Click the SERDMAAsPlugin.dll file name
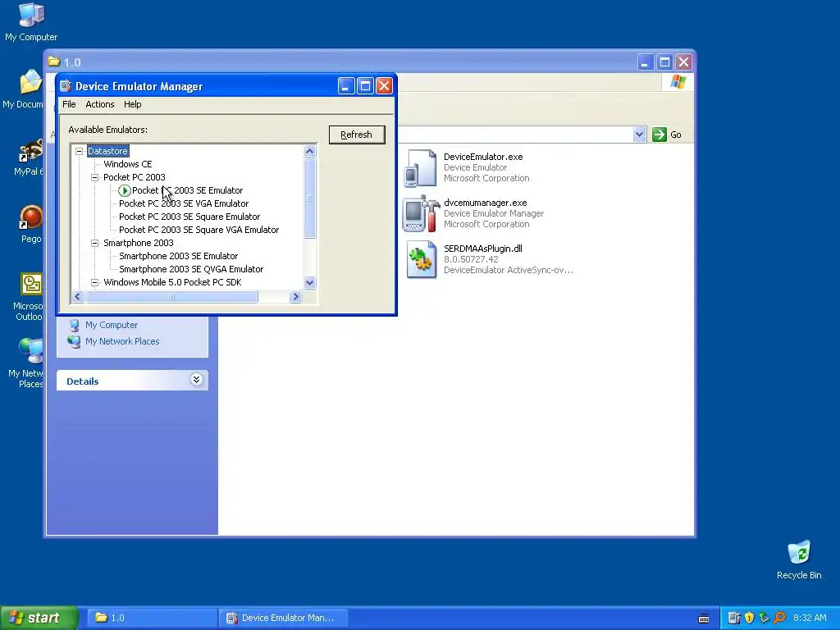The height and width of the screenshot is (630, 840). pyautogui.click(x=482, y=249)
